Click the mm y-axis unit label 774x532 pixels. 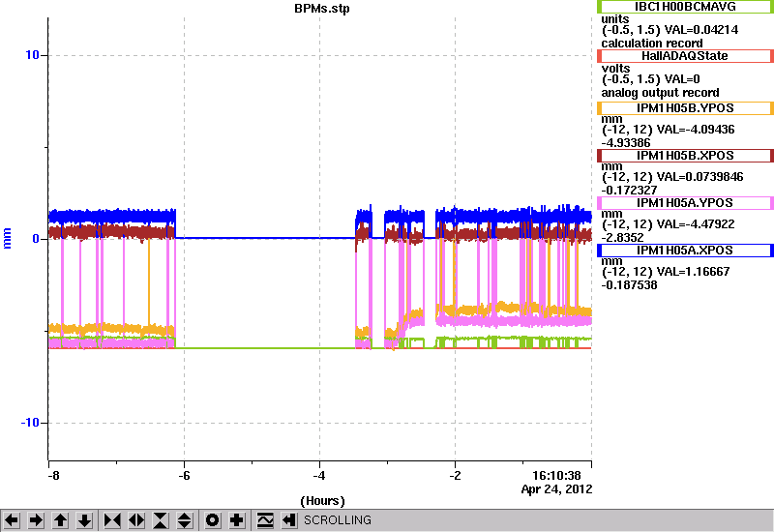pos(7,238)
